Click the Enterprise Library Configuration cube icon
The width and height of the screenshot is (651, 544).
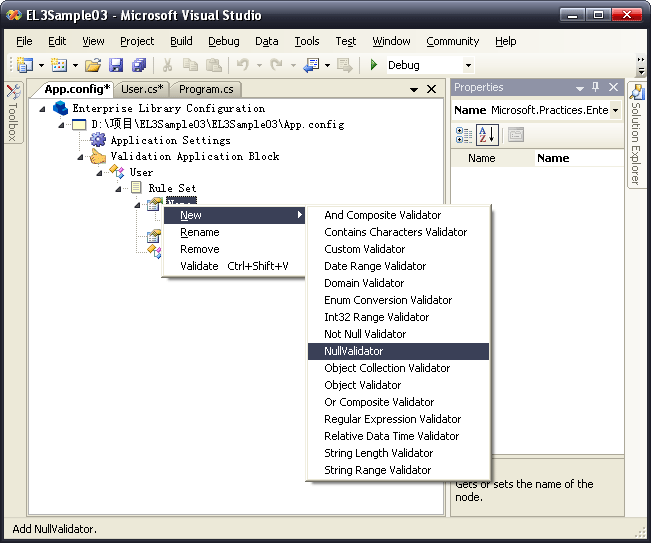pyautogui.click(x=61, y=108)
